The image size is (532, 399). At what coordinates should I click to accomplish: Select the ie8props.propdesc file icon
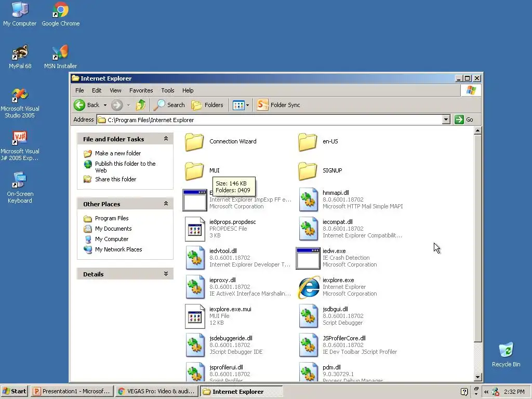195,229
